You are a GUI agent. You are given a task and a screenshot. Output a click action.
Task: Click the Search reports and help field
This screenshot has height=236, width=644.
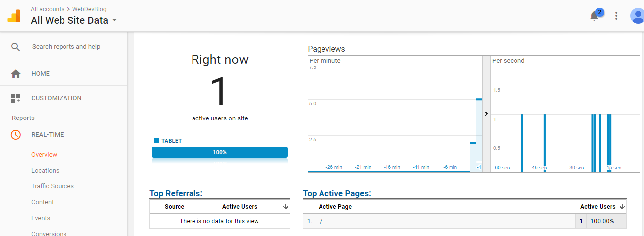[x=66, y=47]
